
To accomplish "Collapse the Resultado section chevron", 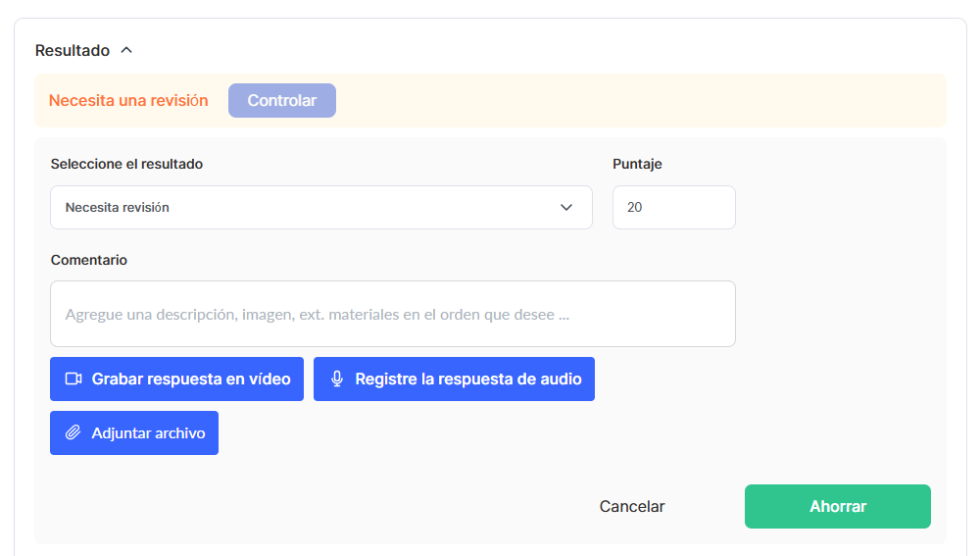I will (x=126, y=50).
